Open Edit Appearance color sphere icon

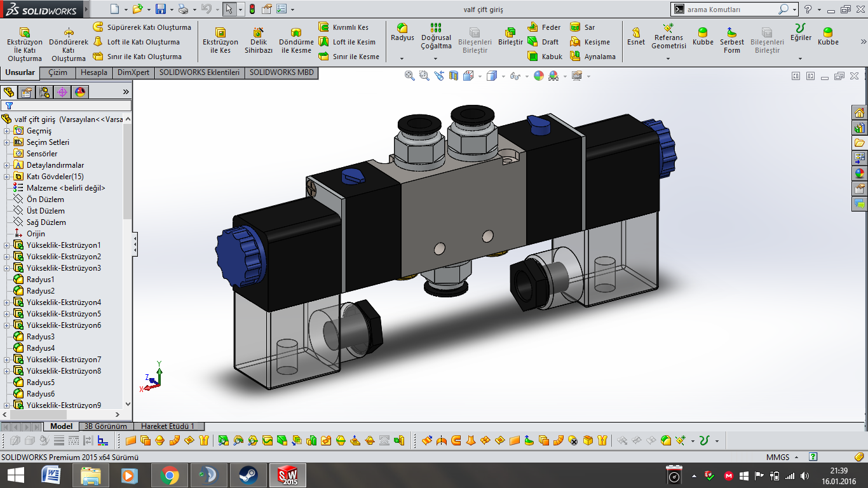point(539,76)
